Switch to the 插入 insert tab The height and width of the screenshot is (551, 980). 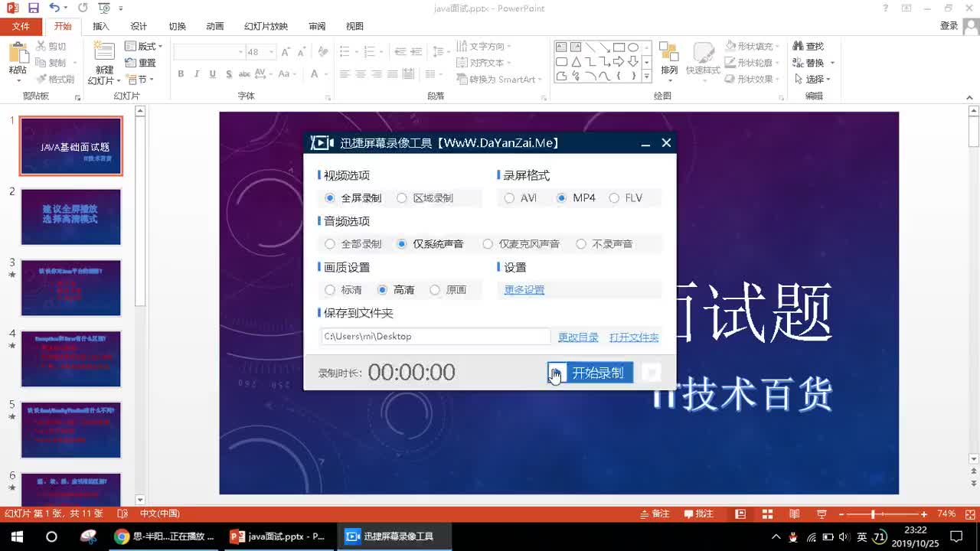pos(101,26)
